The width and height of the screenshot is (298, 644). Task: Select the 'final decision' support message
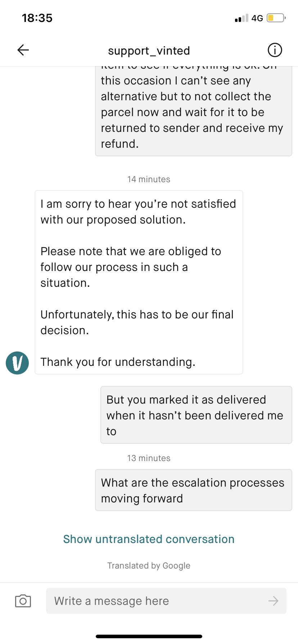click(139, 282)
